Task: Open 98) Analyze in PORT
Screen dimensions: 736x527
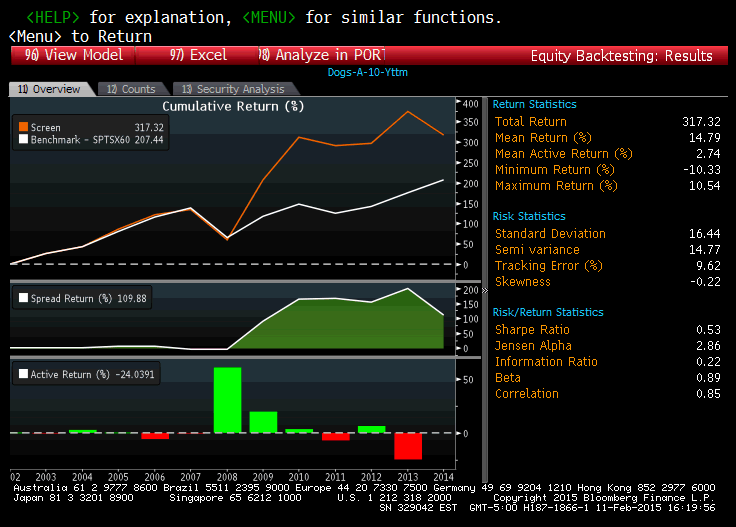Action: point(322,55)
